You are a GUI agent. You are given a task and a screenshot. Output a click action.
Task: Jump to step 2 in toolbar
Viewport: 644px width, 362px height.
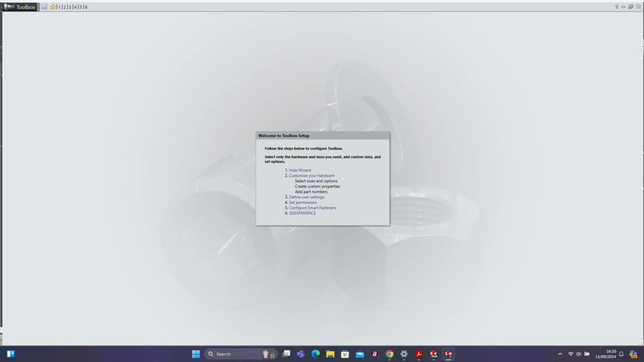pos(64,7)
